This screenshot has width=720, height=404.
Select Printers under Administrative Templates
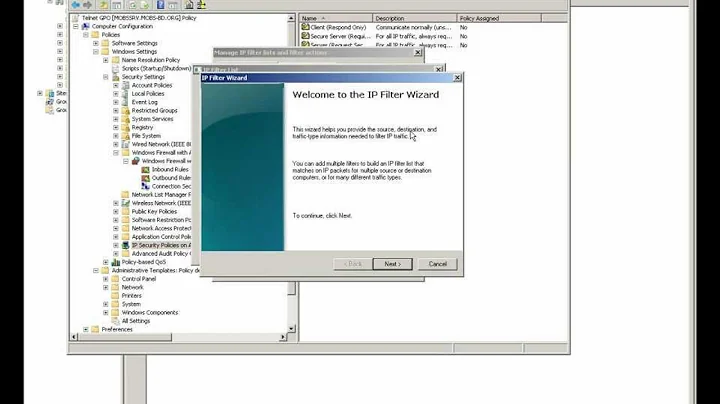pyautogui.click(x=131, y=296)
